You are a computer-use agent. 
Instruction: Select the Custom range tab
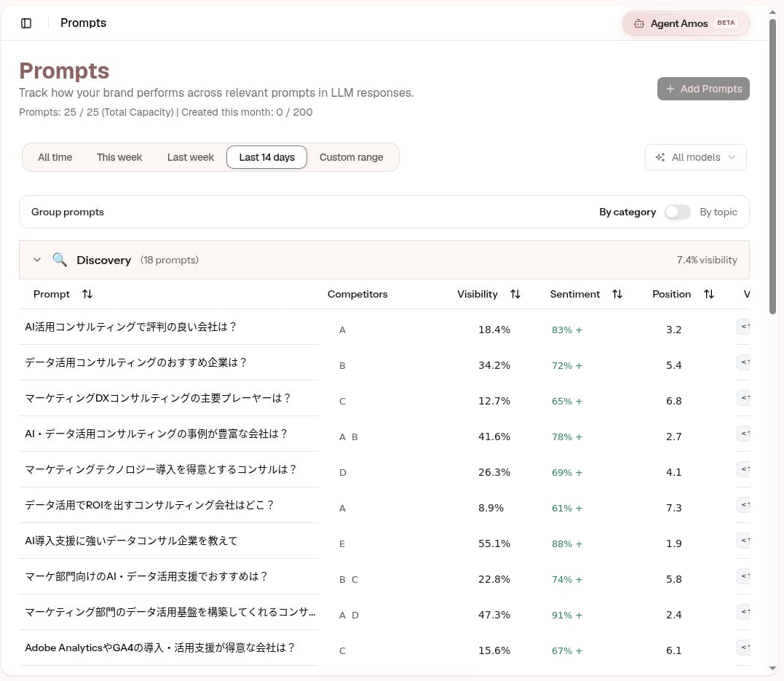tap(352, 157)
